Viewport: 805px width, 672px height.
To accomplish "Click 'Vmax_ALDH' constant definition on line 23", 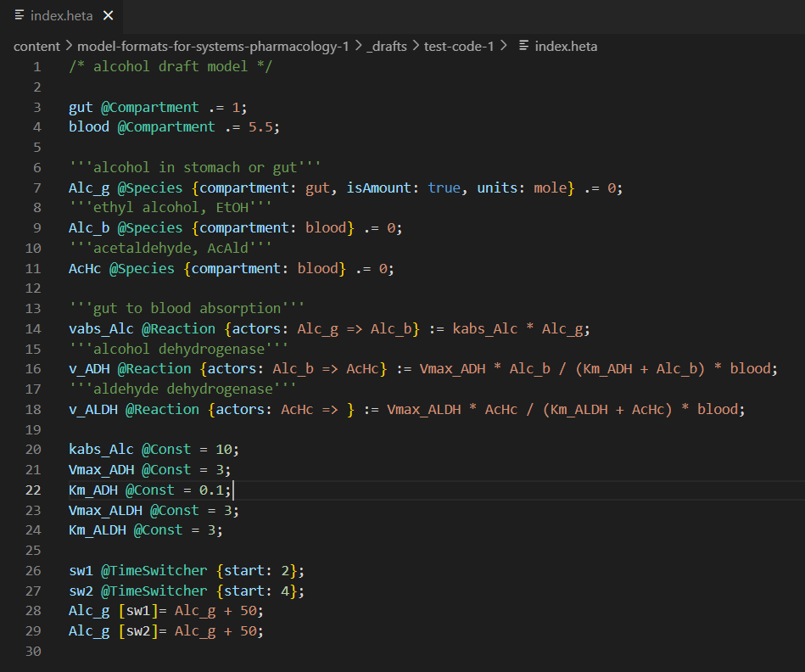I will pyautogui.click(x=105, y=510).
